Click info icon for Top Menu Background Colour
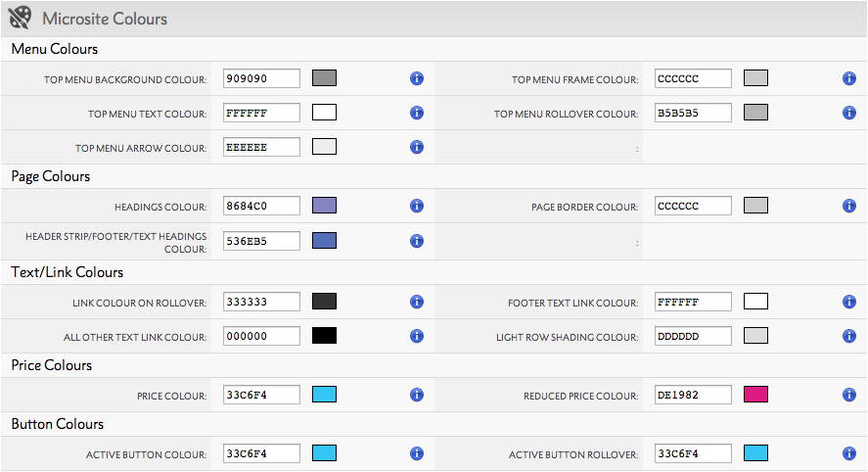The height and width of the screenshot is (472, 868). coord(416,78)
